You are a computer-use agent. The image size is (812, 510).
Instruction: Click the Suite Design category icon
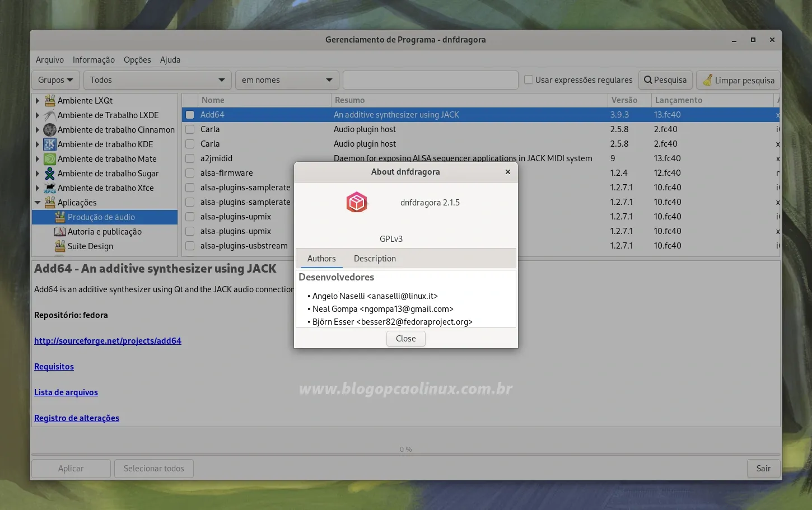tap(60, 246)
